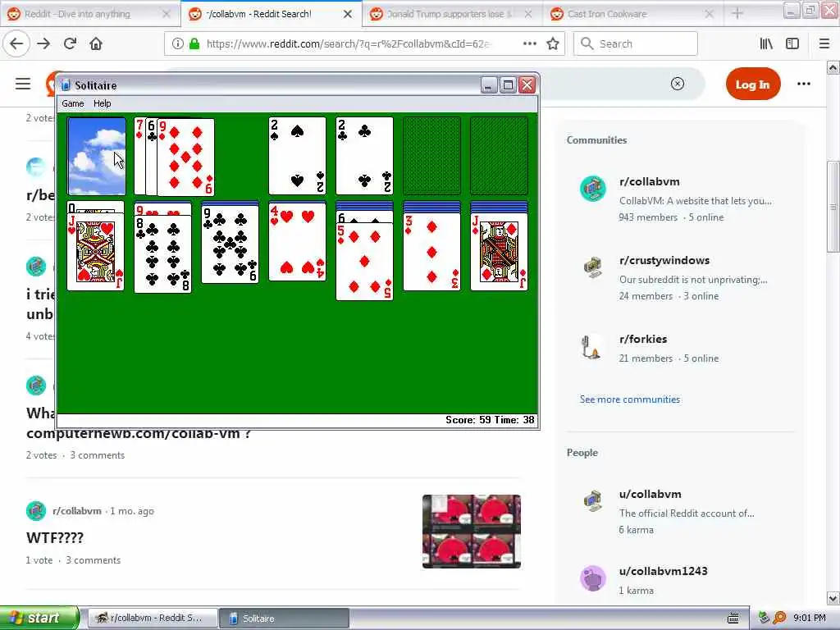
Task: Open the r/collabvm community link
Action: pyautogui.click(x=650, y=181)
